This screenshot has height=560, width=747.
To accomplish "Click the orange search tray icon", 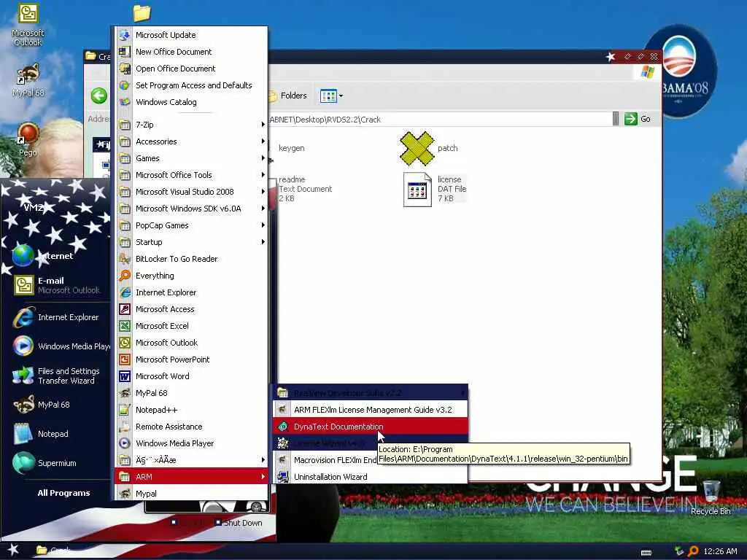I will pos(693,551).
